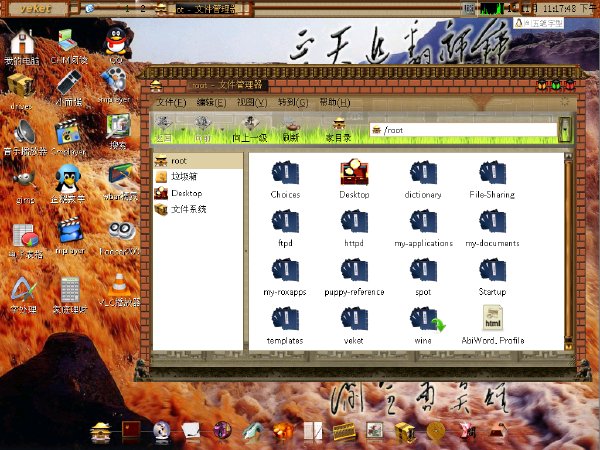Open the 文件(F) menu

tap(171, 103)
